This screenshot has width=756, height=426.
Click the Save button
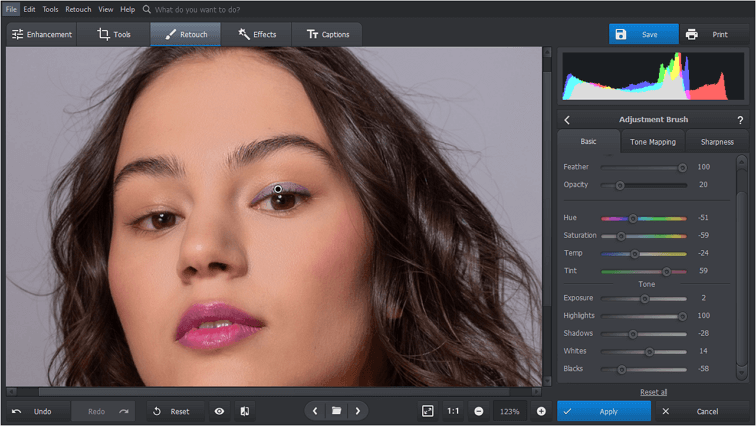(644, 34)
